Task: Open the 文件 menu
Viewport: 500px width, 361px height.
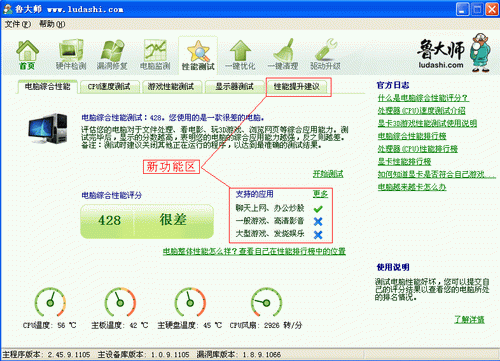Action: (x=18, y=24)
